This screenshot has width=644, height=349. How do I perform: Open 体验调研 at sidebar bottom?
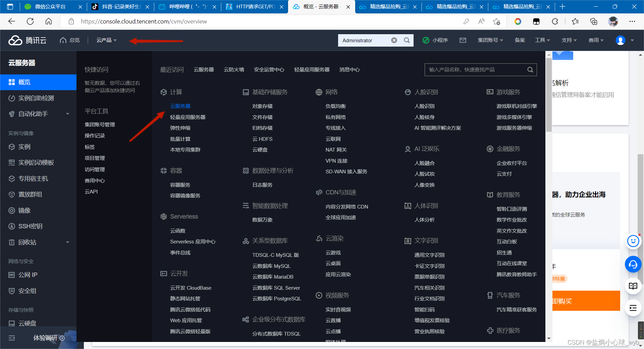coord(49,338)
